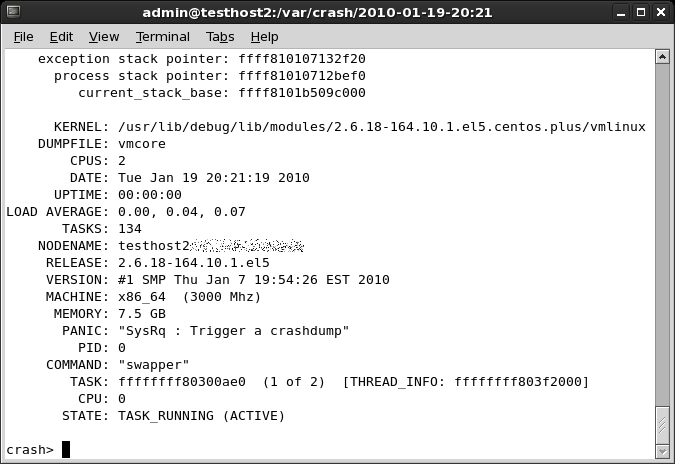675x464 pixels.
Task: Click the KERNEL vmlinux path text
Action: tap(381, 127)
